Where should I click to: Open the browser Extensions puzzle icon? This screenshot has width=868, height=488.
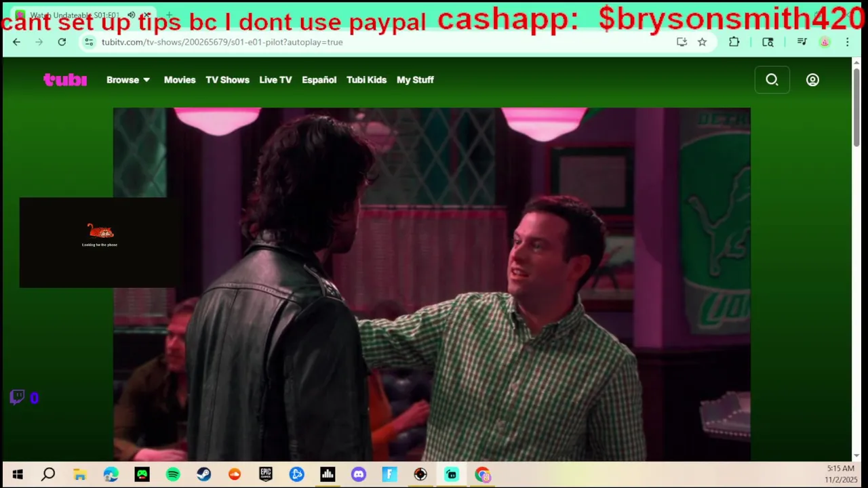click(734, 42)
